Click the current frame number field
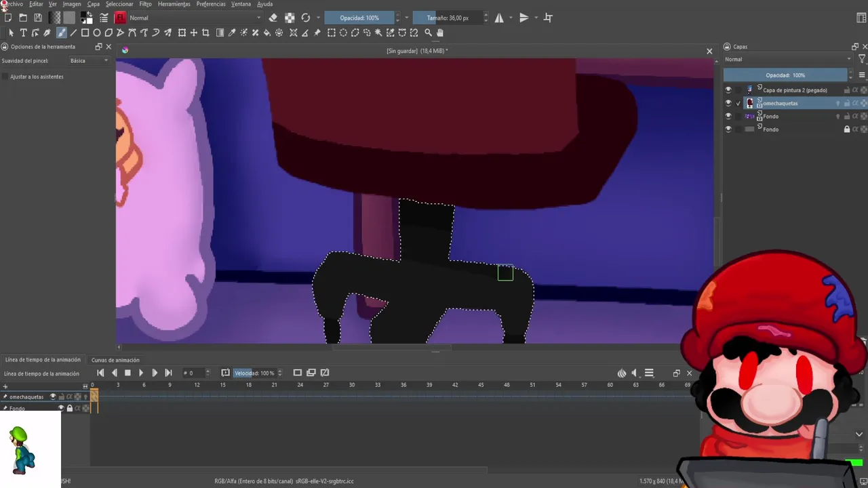Screen dimensions: 868x488 point(194,373)
